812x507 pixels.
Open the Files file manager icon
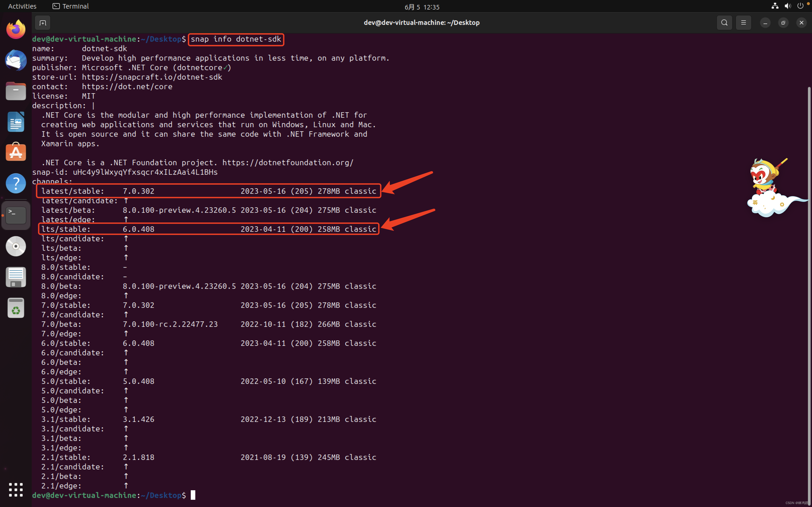click(x=15, y=91)
